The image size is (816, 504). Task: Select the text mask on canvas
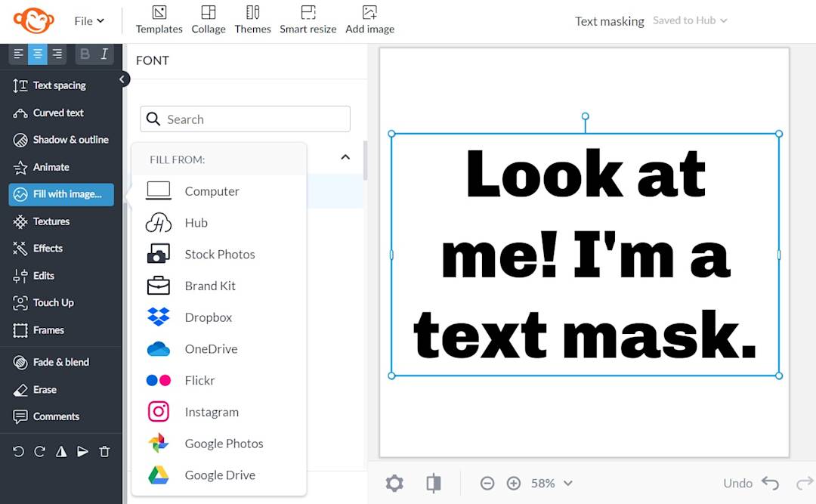(585, 255)
